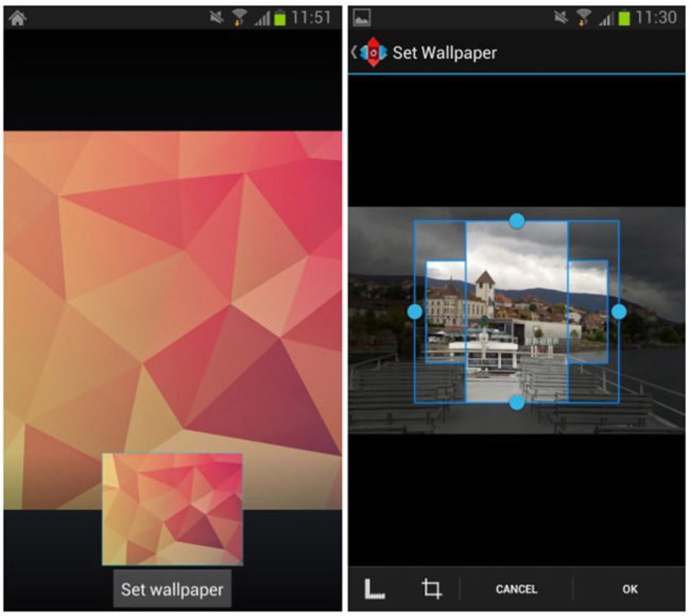
Task: Tap the home icon in left status bar
Action: (18, 18)
